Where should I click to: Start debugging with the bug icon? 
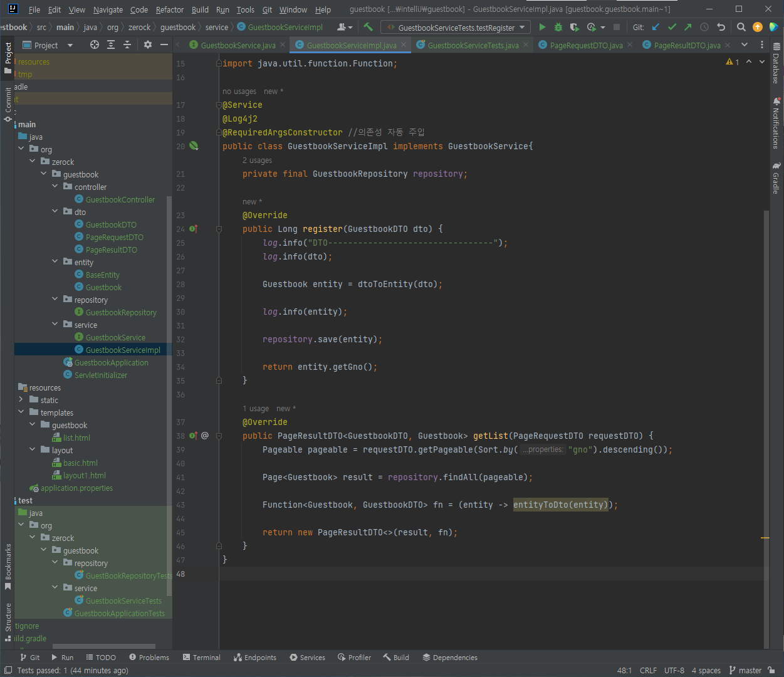coord(558,27)
